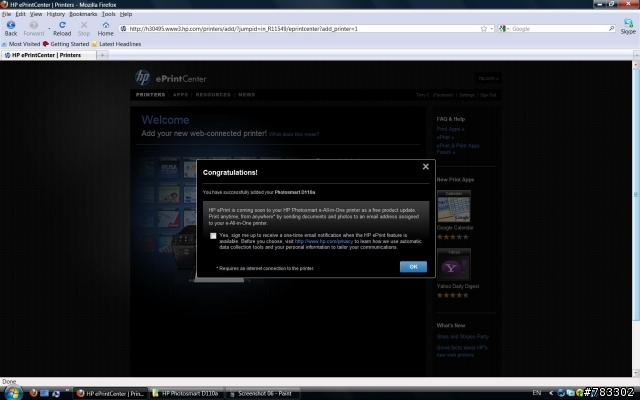Click the Yahoo Daily Digest app thumbnail
Viewport: 640px width, 400px height.
tap(454, 264)
